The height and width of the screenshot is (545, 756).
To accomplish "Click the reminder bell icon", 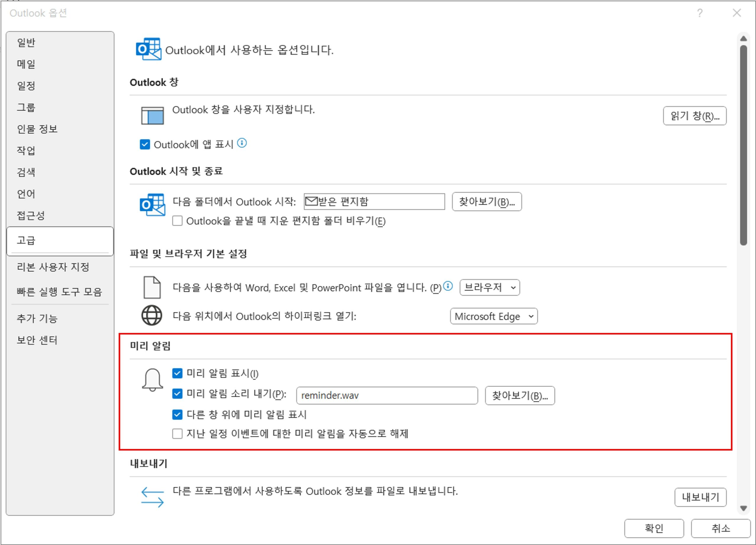I will click(152, 379).
